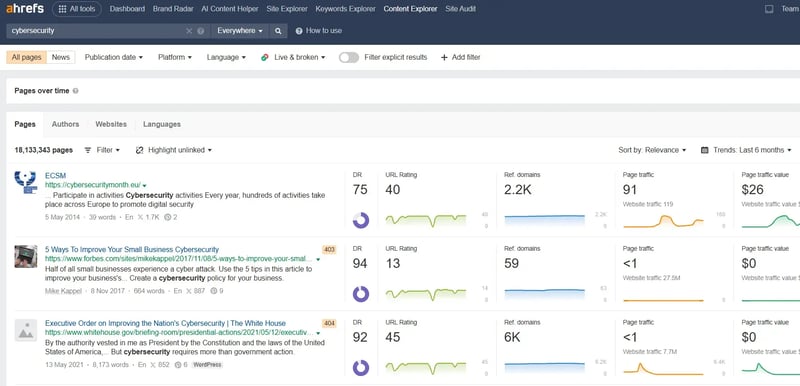Click the 403 status badge
Image resolution: width=800 pixels, height=386 pixels.
329,250
